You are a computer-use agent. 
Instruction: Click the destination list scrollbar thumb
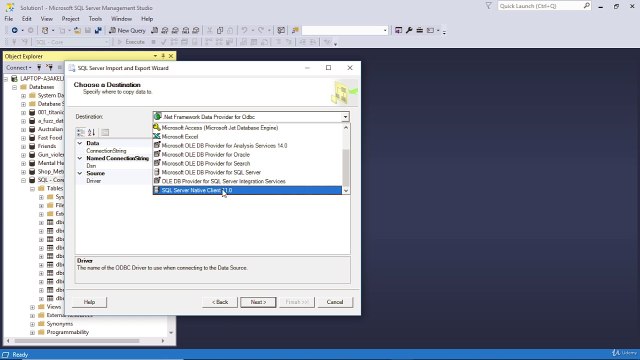(346, 168)
